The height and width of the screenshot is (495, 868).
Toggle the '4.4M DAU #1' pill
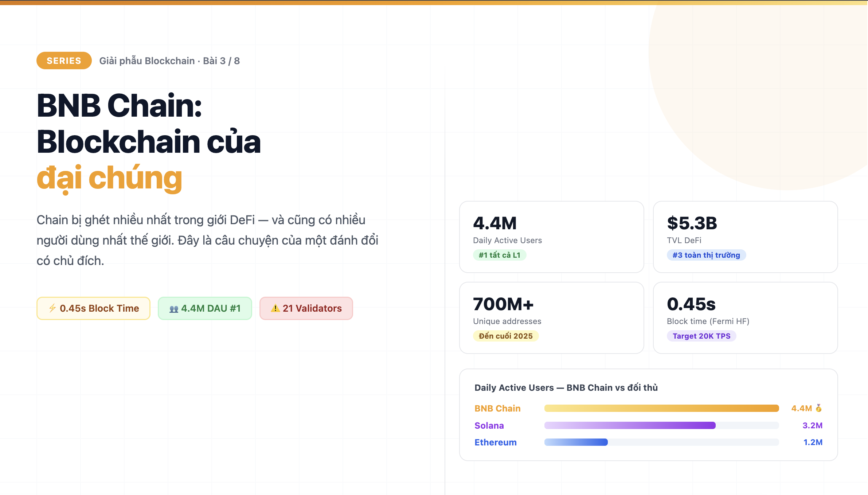tap(205, 308)
